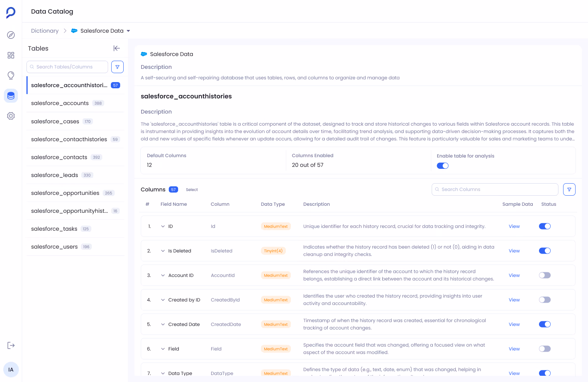Open the lightbulb insights icon in sidebar
The height and width of the screenshot is (382, 588).
tap(11, 75)
